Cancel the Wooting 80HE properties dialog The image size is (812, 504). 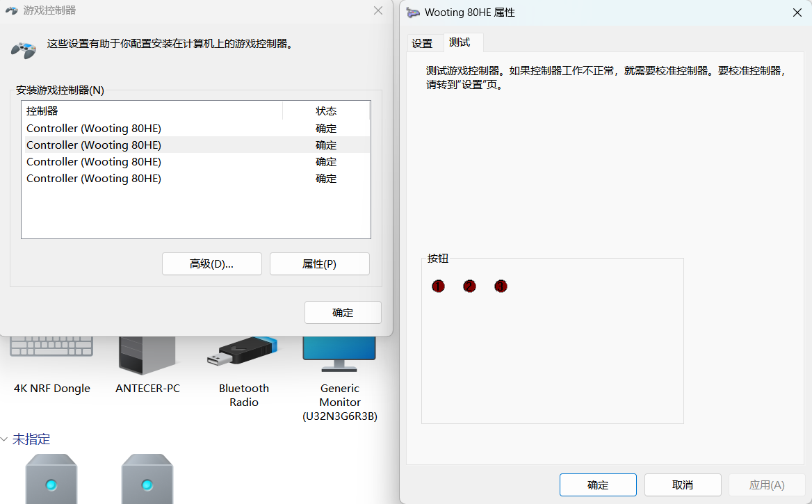[x=682, y=485]
